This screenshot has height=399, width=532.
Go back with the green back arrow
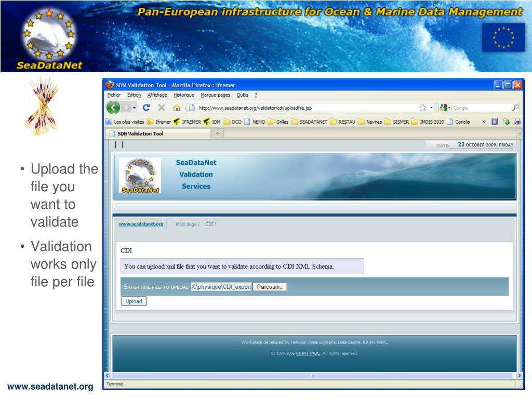[113, 108]
